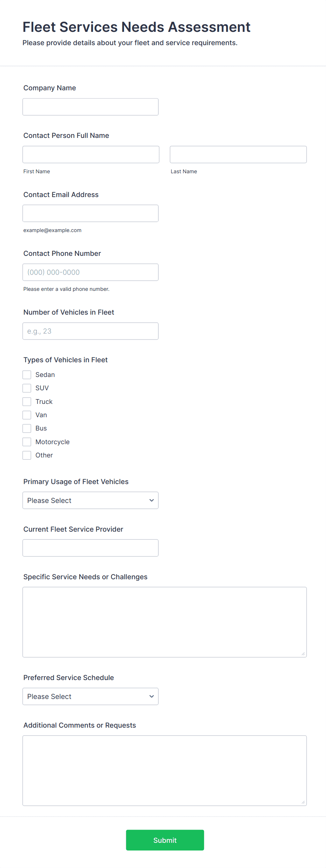The height and width of the screenshot is (868, 326).
Task: Open the Primary Usage of Fleet Vehicles dropdown
Action: [x=90, y=500]
